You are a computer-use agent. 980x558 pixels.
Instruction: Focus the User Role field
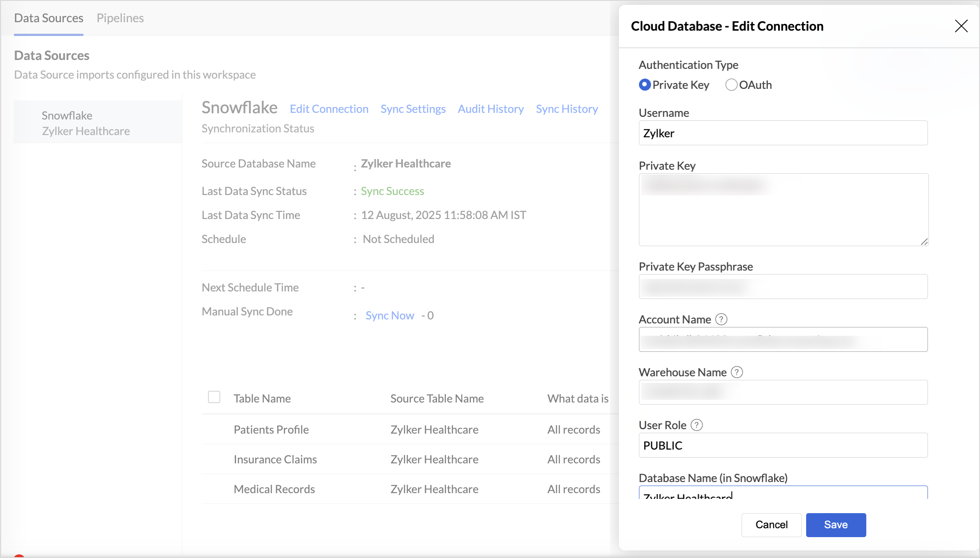pyautogui.click(x=783, y=445)
